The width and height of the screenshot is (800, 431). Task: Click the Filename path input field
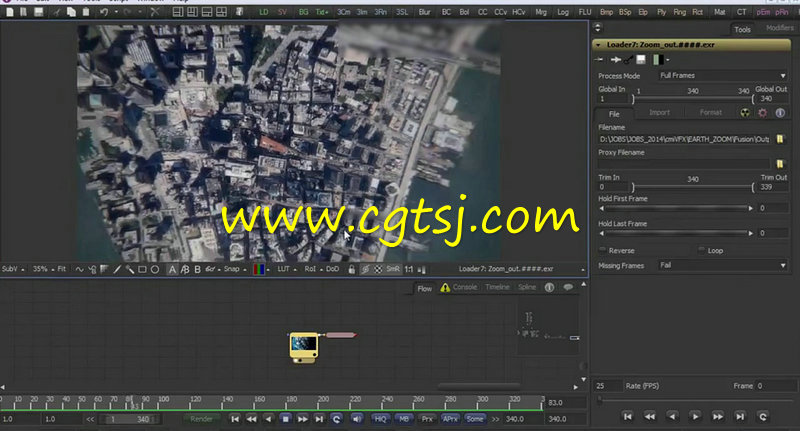coord(684,139)
